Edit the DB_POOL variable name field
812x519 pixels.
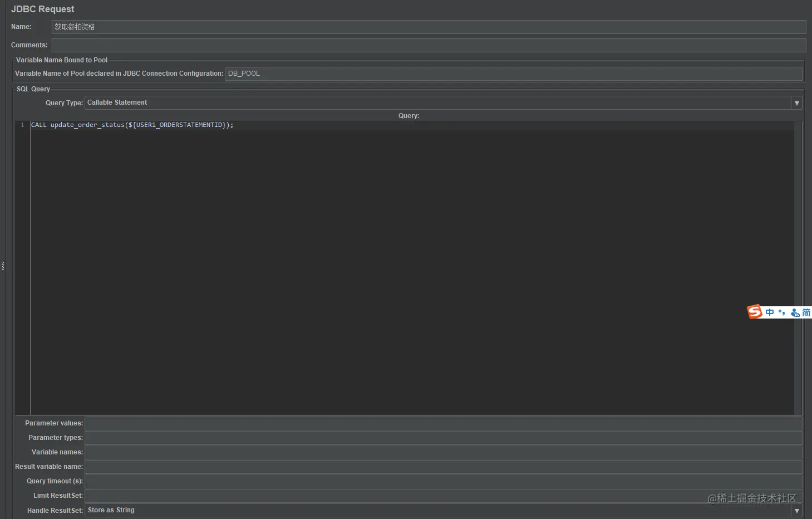click(513, 74)
